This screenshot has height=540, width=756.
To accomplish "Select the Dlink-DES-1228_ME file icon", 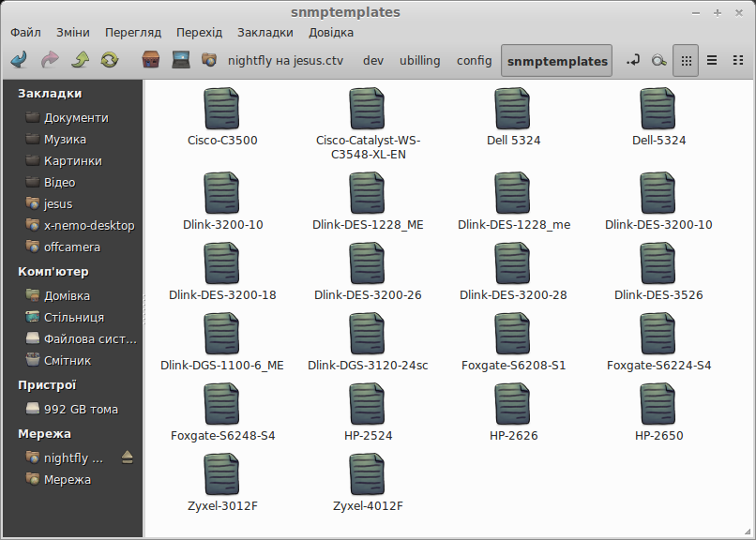I will pos(368,193).
